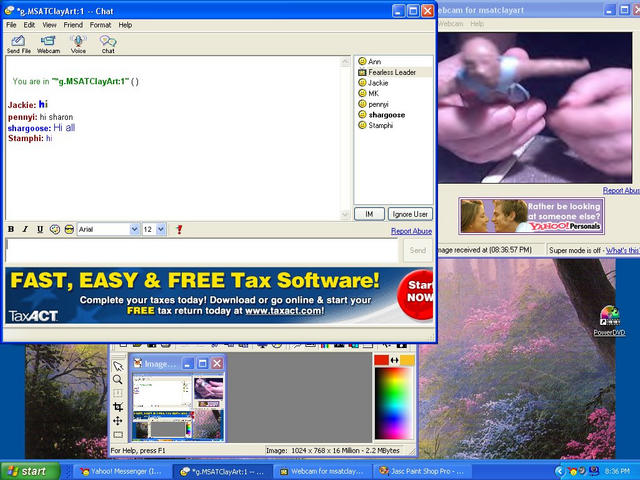
Task: Select the Zoom magnifier tool in Paint Shop Pro
Action: click(118, 380)
